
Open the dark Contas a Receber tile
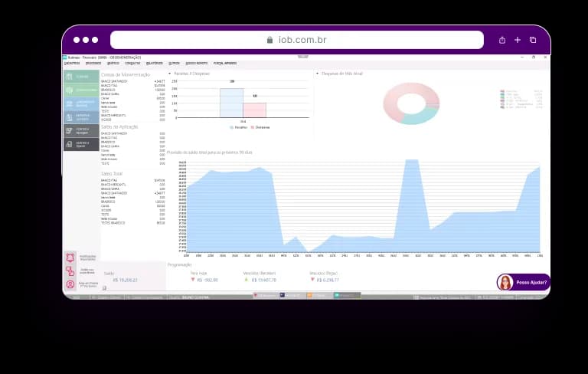pos(81,131)
